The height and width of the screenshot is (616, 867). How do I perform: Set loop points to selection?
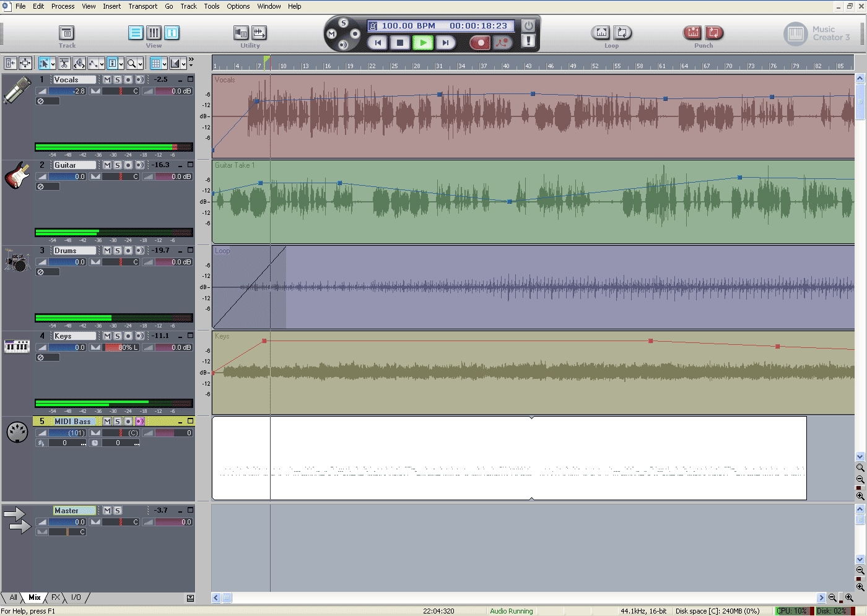601,33
